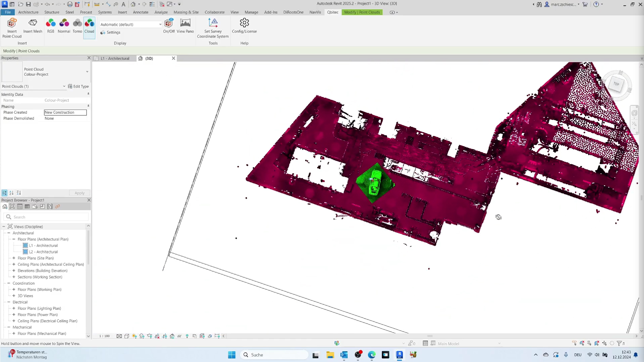
Task: Open Set Survey Coordinate System
Action: click(x=213, y=28)
